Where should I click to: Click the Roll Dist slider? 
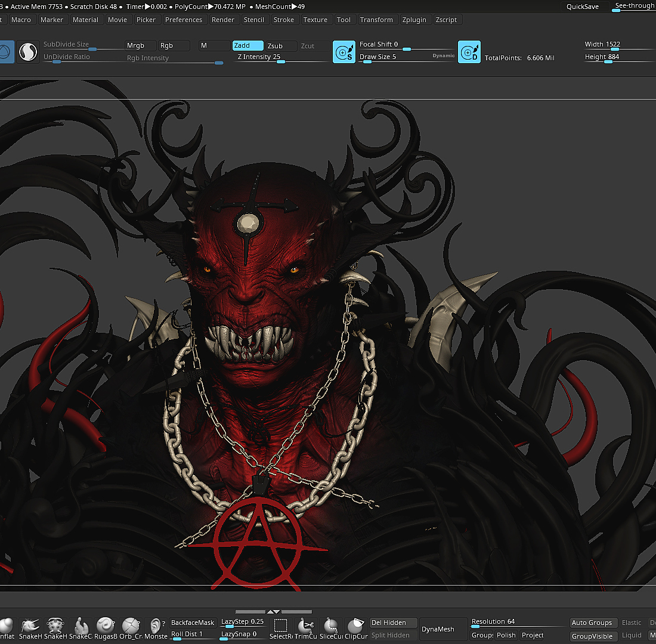[x=193, y=635]
